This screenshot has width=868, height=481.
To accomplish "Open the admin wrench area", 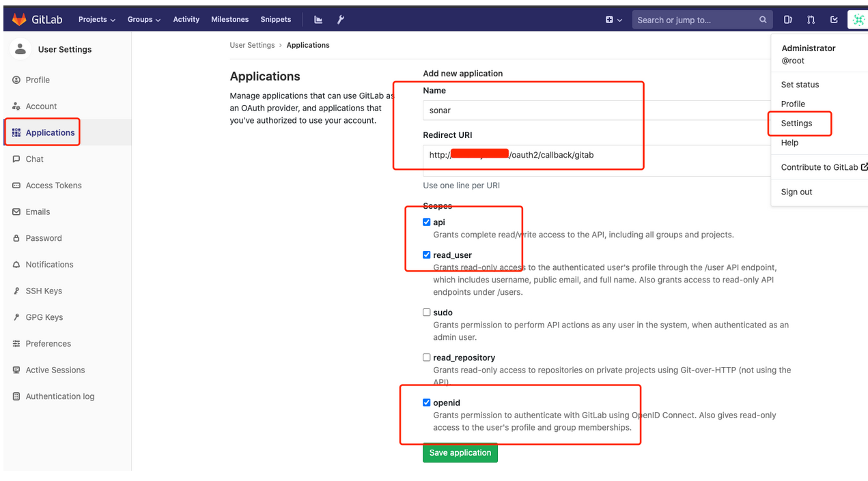I will (340, 18).
